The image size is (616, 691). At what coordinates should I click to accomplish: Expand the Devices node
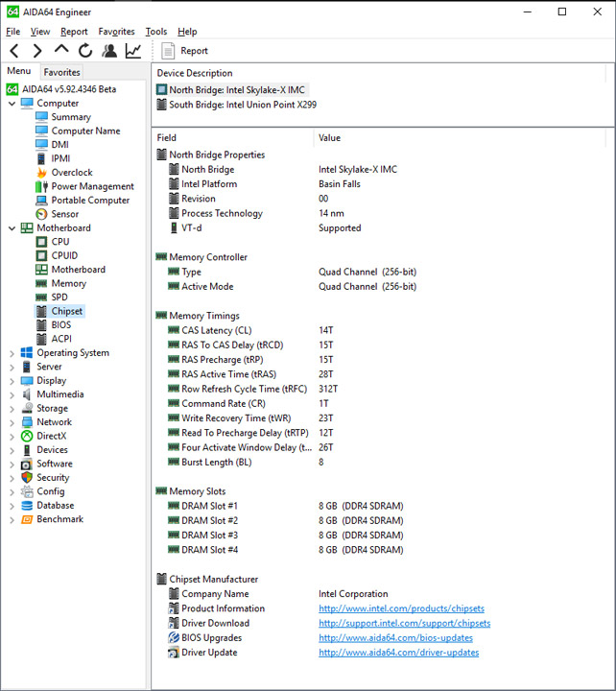12,450
